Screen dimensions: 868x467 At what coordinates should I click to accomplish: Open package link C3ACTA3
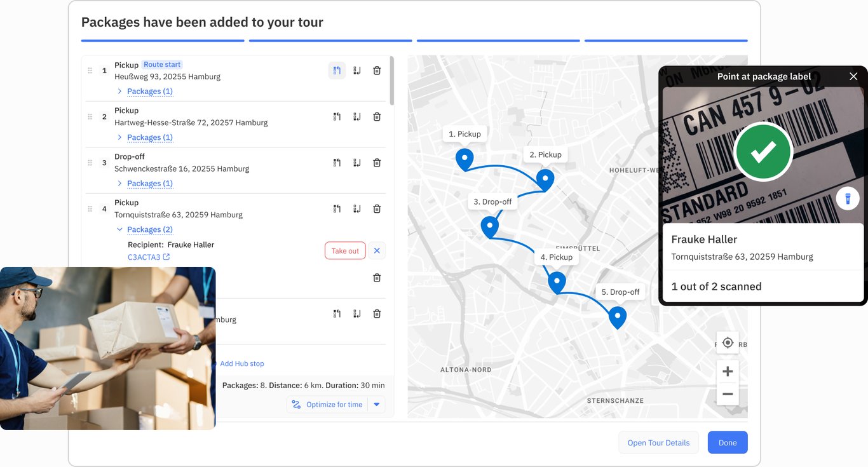tap(144, 257)
